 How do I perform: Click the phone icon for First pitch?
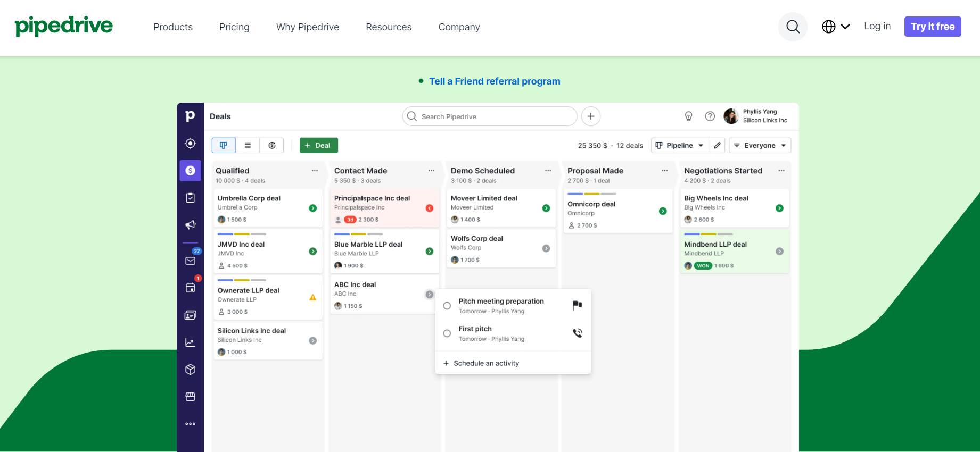click(577, 333)
